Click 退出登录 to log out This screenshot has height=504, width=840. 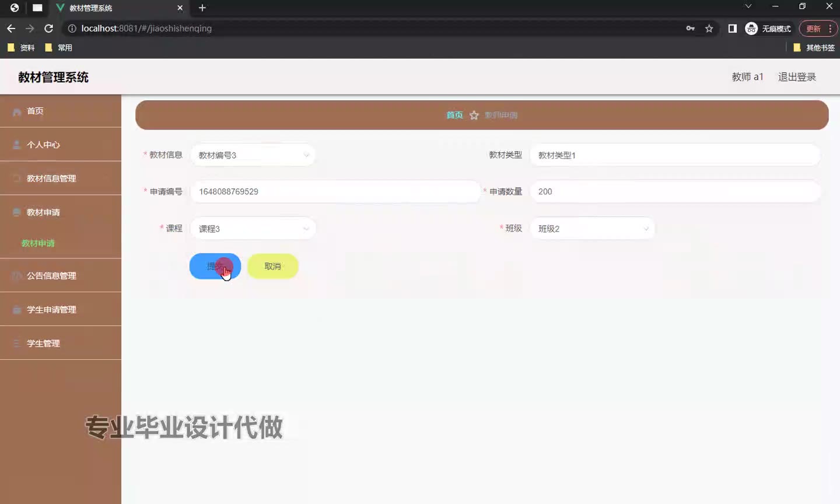tap(797, 77)
